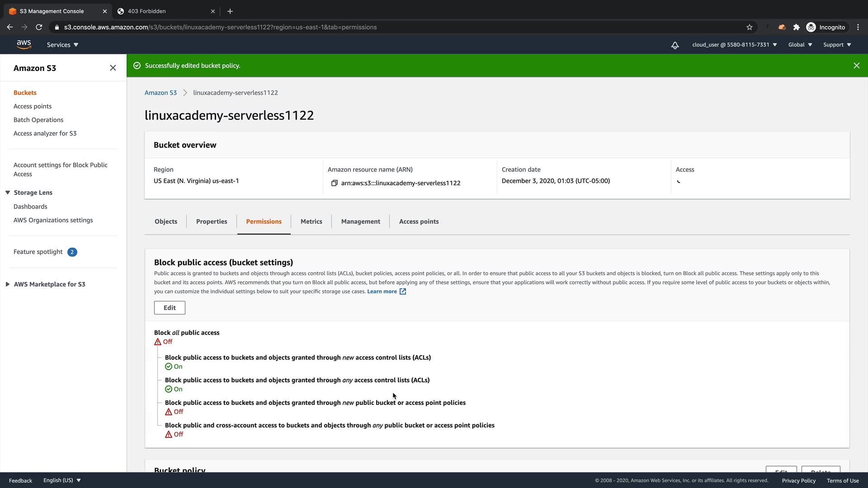Click the AWS logo home icon

click(x=24, y=44)
